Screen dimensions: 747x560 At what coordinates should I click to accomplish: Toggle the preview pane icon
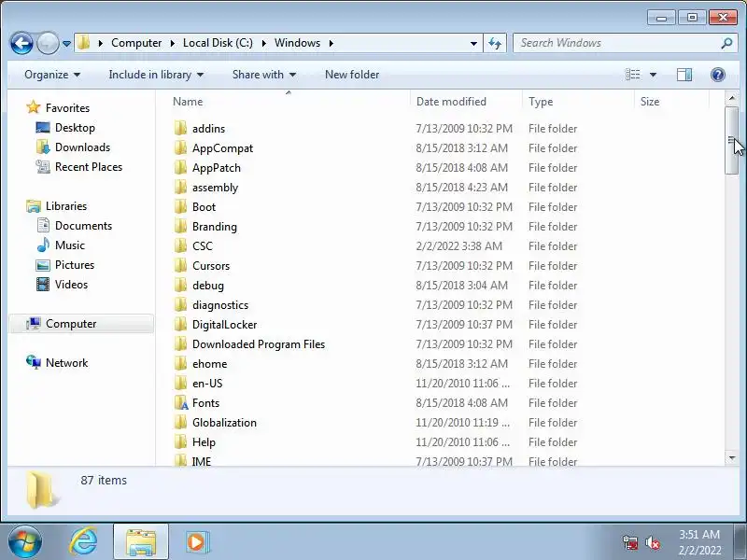(x=684, y=75)
